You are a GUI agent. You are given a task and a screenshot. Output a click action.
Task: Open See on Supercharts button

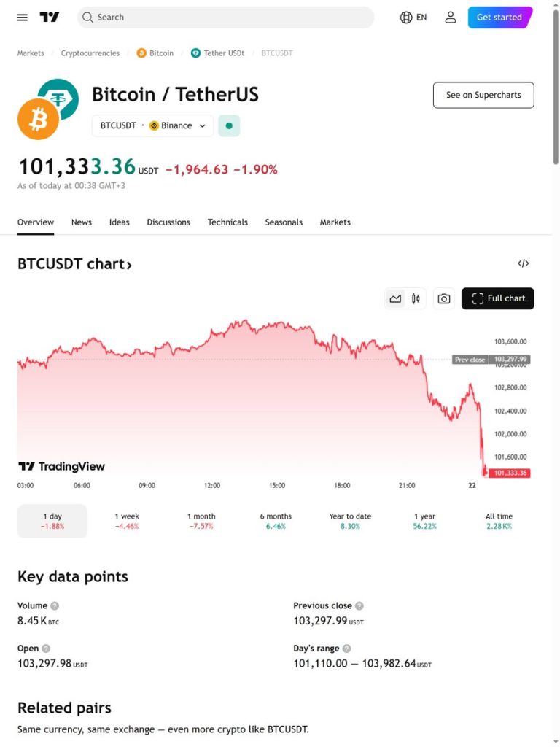click(483, 96)
